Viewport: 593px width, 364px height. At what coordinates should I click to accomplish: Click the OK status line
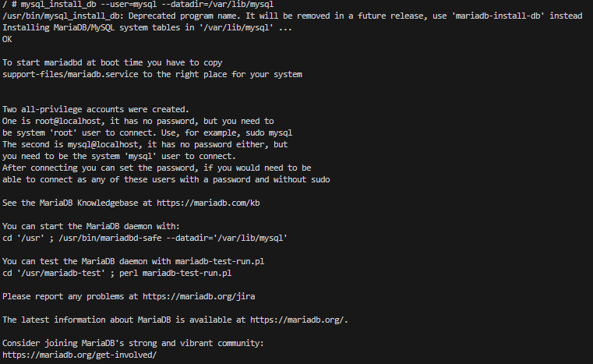[7, 39]
